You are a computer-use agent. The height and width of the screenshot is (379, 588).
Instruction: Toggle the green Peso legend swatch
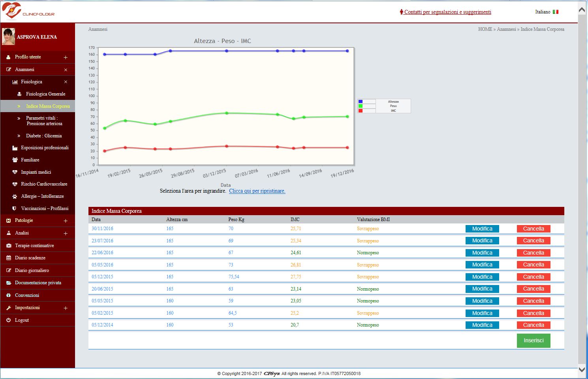click(361, 106)
